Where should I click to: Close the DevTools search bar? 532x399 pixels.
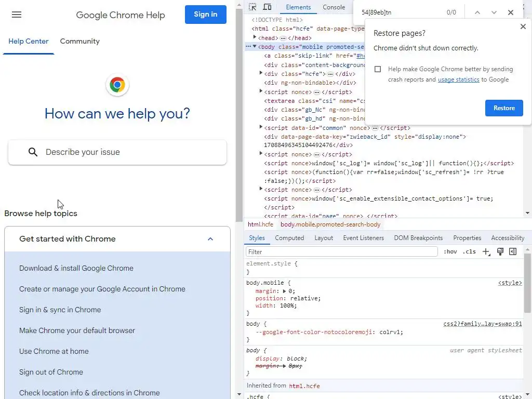pos(511,12)
